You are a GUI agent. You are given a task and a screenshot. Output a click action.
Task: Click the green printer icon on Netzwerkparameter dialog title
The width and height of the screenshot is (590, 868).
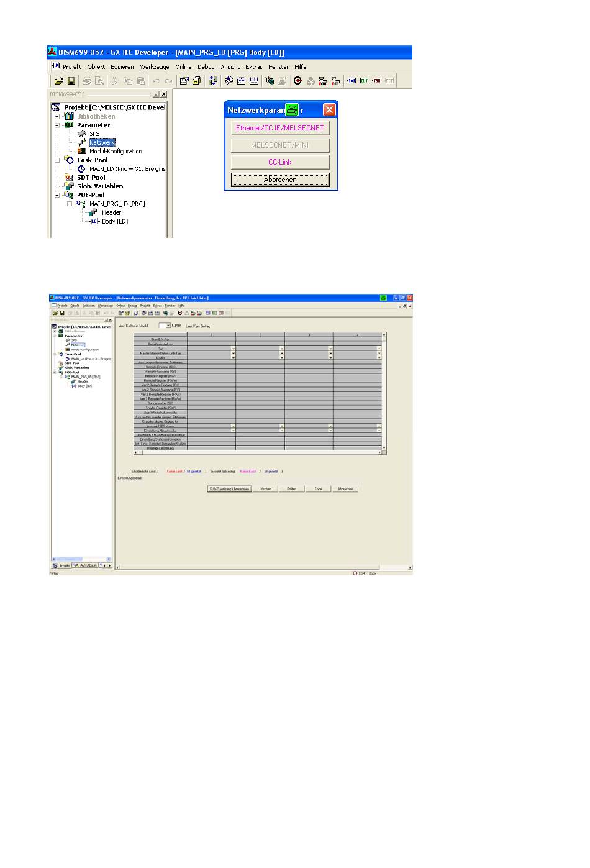[x=291, y=110]
